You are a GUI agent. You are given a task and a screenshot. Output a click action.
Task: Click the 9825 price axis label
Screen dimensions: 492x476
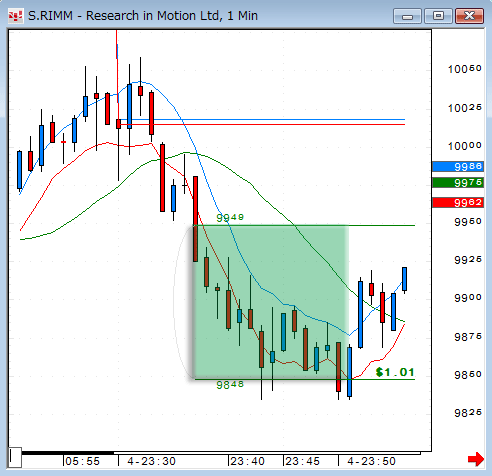[468, 413]
